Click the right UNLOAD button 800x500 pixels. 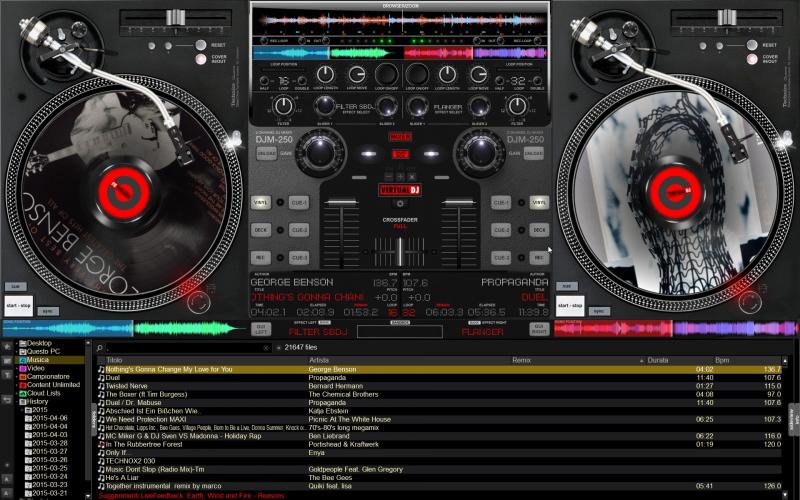pyautogui.click(x=534, y=153)
